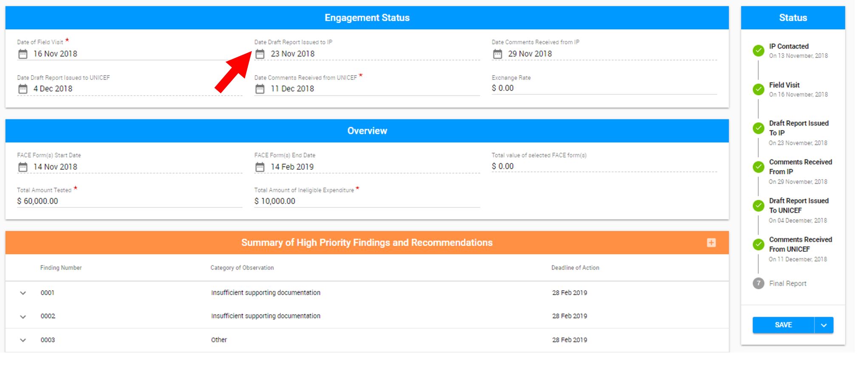
Task: Click the Category of Observation column header
Action: [242, 268]
